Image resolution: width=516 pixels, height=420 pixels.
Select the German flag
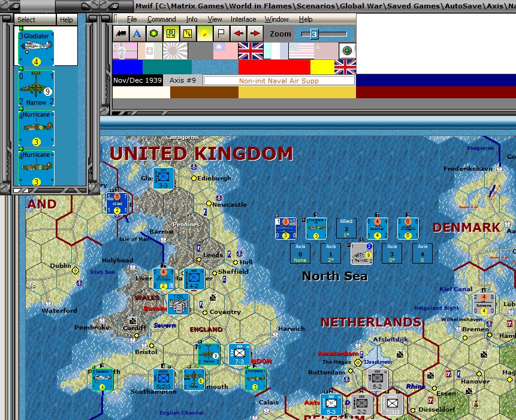[x=125, y=51]
